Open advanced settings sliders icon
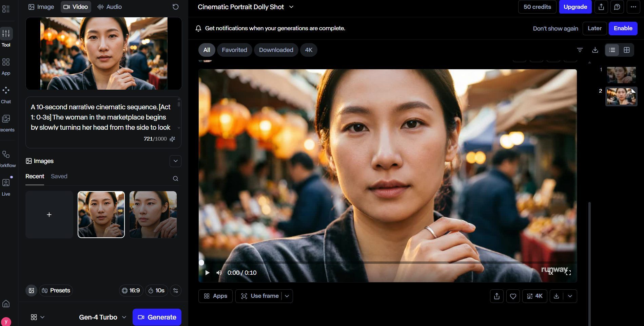The height and width of the screenshot is (326, 644). (x=175, y=291)
